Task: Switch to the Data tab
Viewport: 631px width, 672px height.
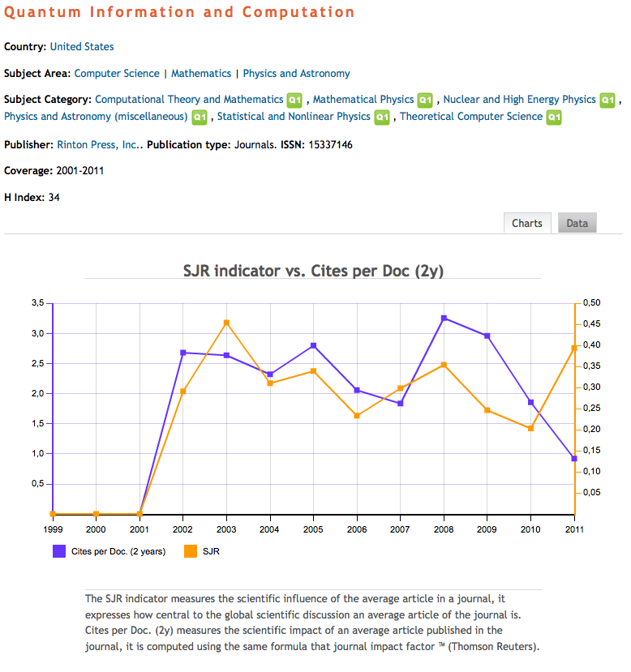Action: coord(577,223)
